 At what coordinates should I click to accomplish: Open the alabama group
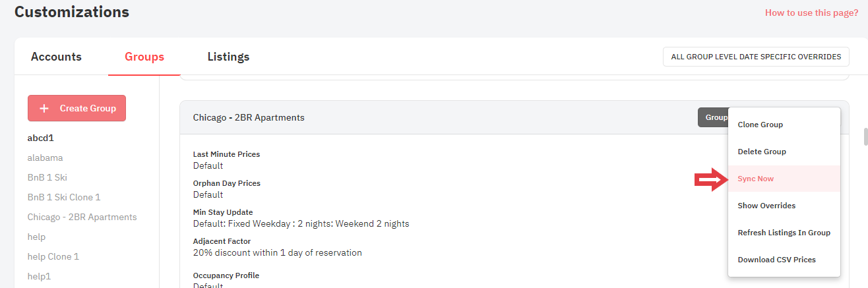[45, 158]
